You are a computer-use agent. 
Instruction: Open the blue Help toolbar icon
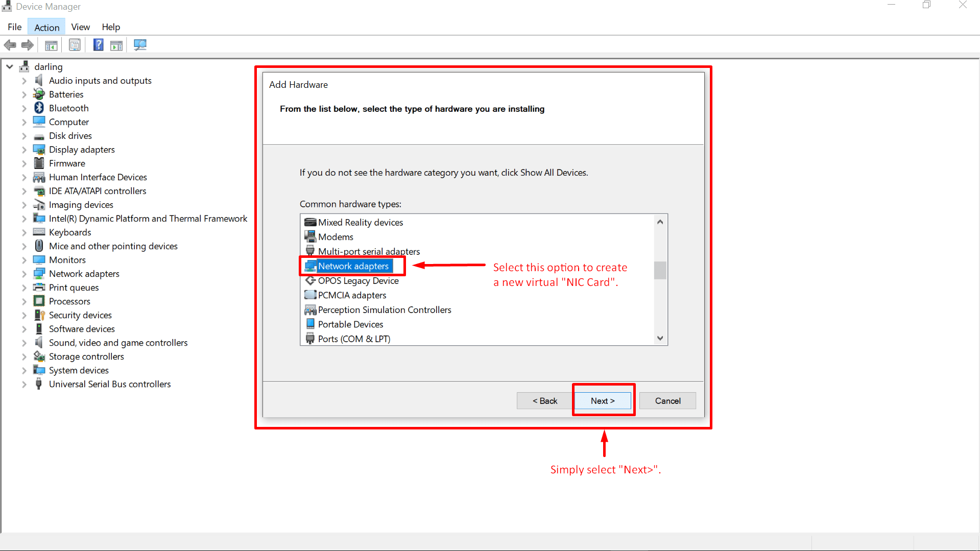(x=99, y=45)
